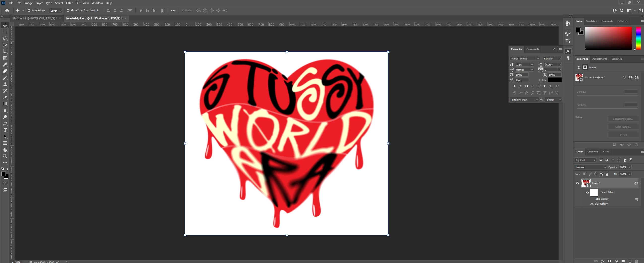Open the layer Kind filter dropdown
644x263 pixels.
pos(585,160)
